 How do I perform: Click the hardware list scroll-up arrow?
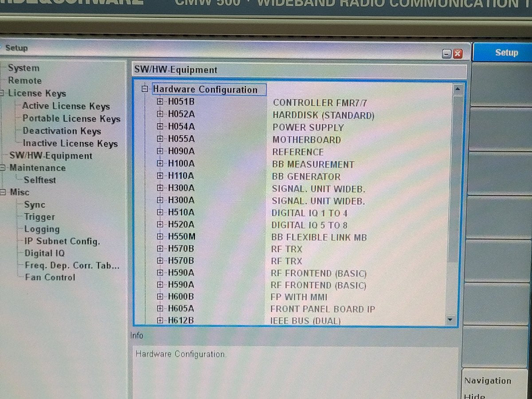click(x=458, y=89)
